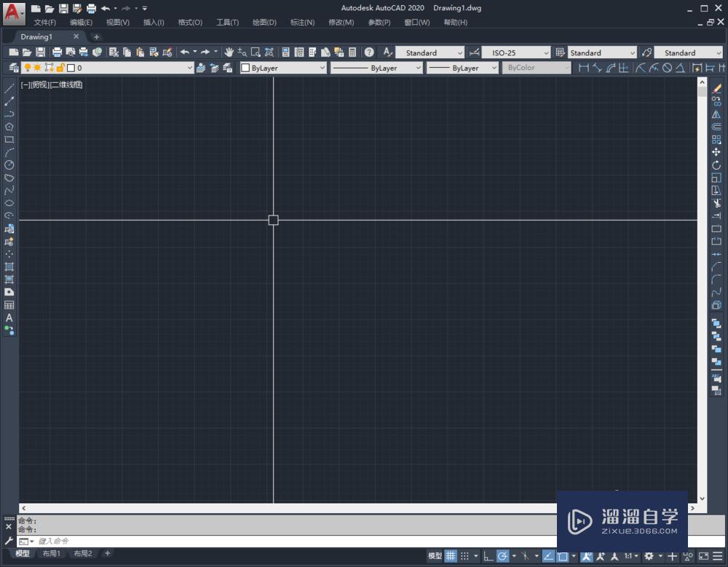Open the 绘图(D) menu
This screenshot has width=728, height=567.
point(264,22)
